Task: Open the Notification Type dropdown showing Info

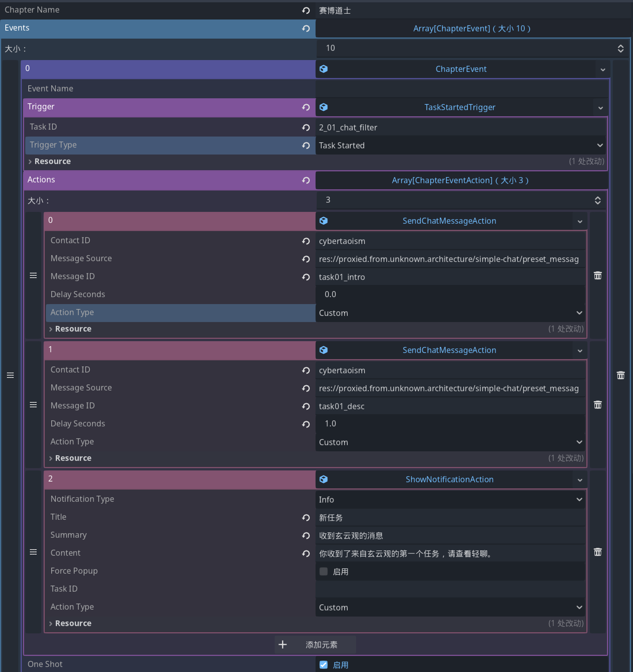Action: click(579, 499)
